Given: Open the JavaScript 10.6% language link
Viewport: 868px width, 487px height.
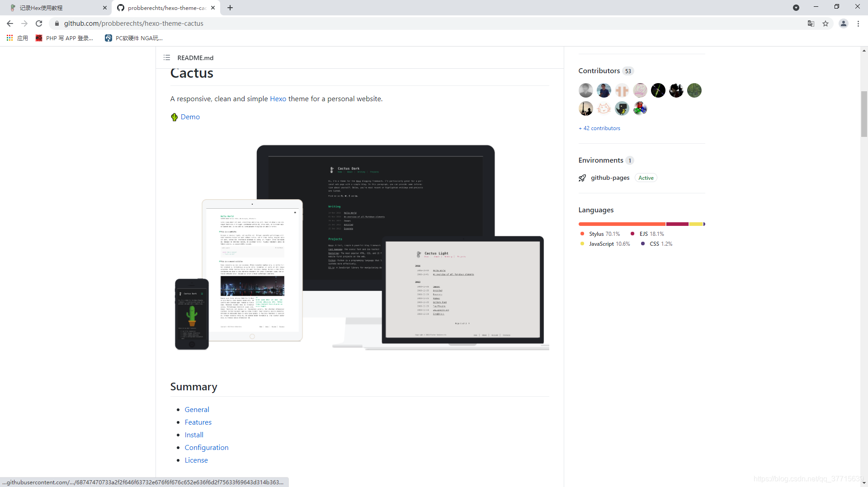Looking at the screenshot, I should tap(605, 244).
